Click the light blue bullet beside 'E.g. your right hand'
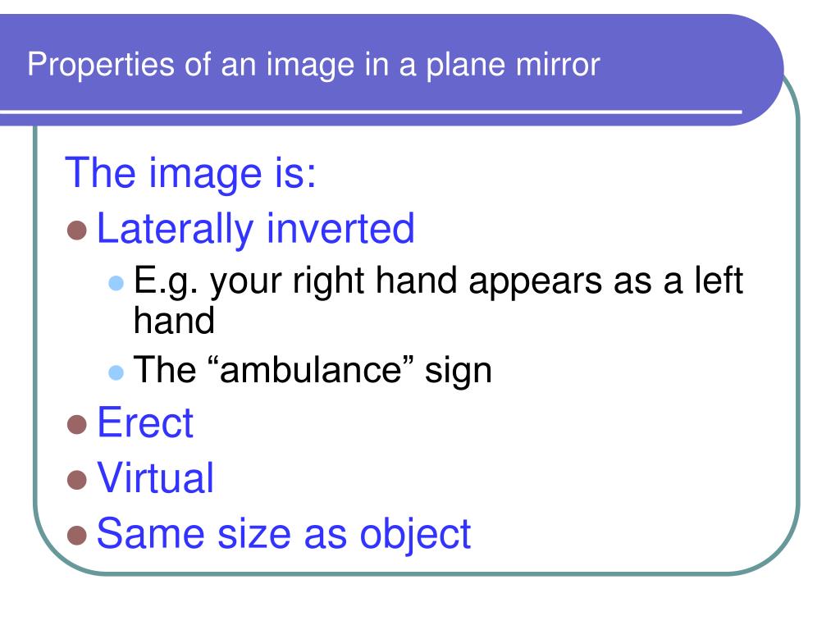 116,282
